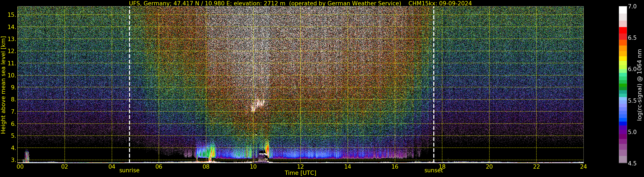This screenshot has width=644, height=177.
Task: Click the '12' time axis tick label
Action: pos(300,166)
